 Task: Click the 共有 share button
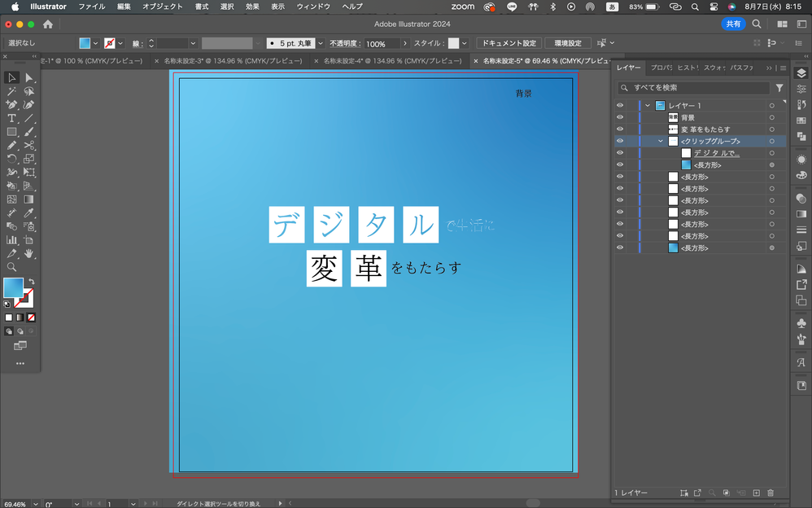(733, 24)
